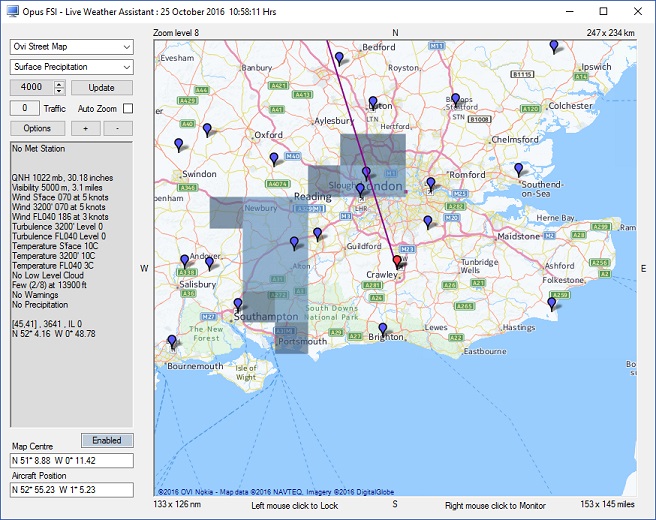Click the blue pin near Romford

431,183
